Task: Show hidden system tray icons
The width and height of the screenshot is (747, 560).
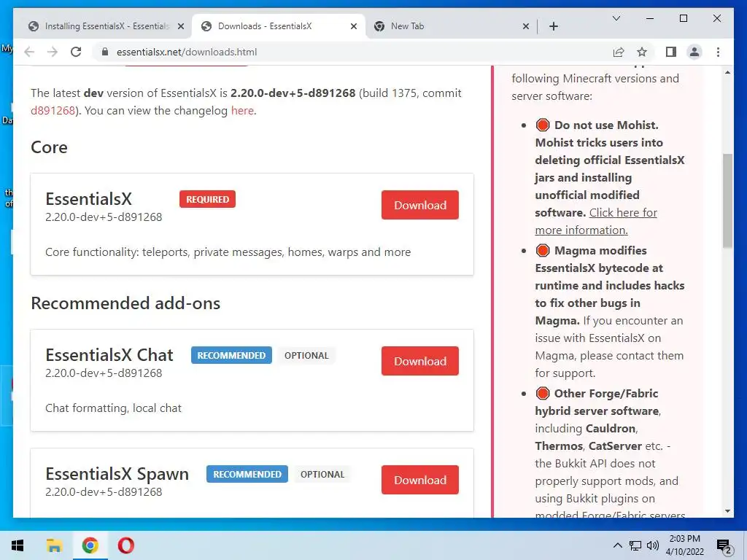Action: [x=617, y=545]
